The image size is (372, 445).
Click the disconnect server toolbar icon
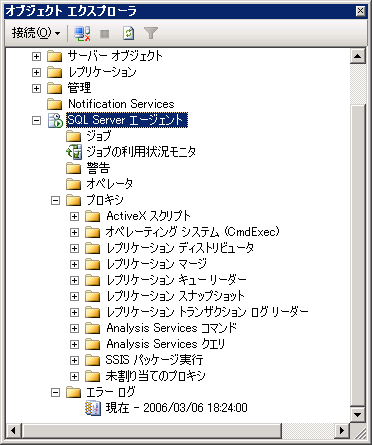tap(82, 33)
